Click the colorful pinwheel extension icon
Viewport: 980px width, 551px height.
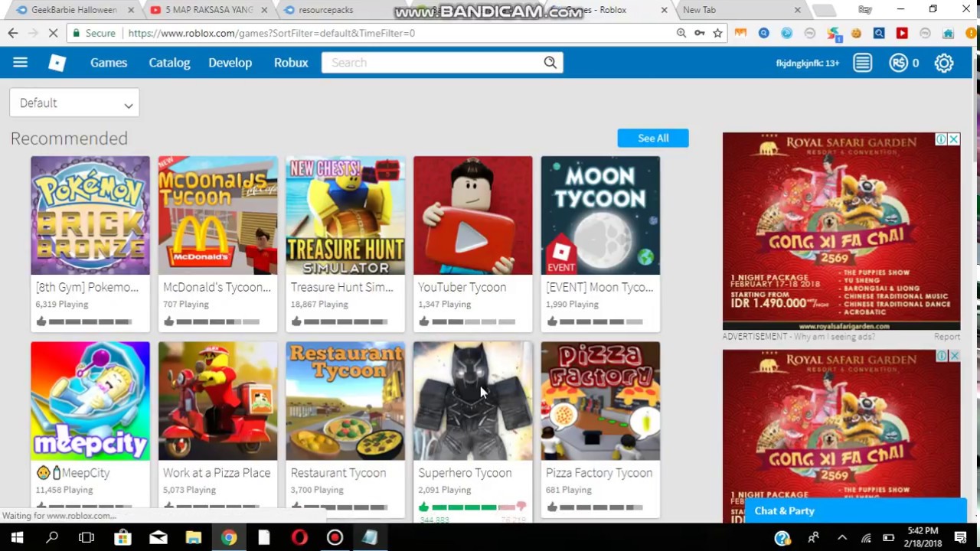click(833, 33)
